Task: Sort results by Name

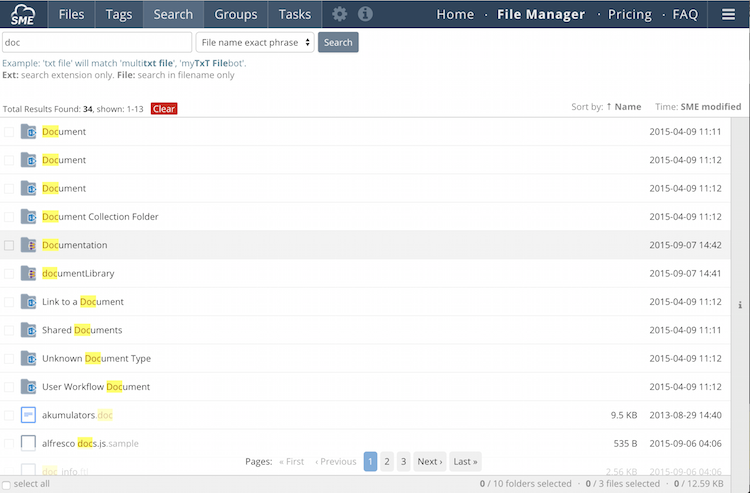Action: coord(623,107)
